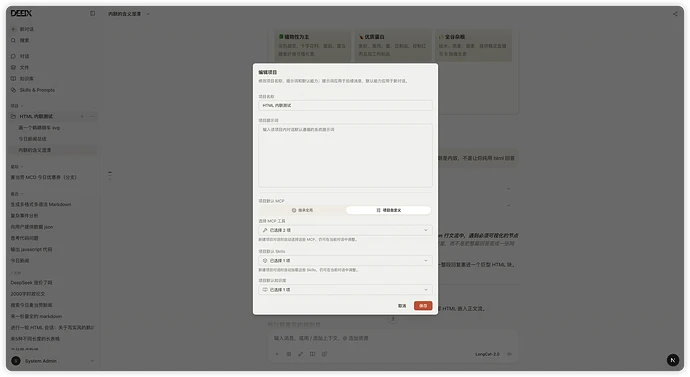Click the 取消 button in the dialog

[402, 306]
